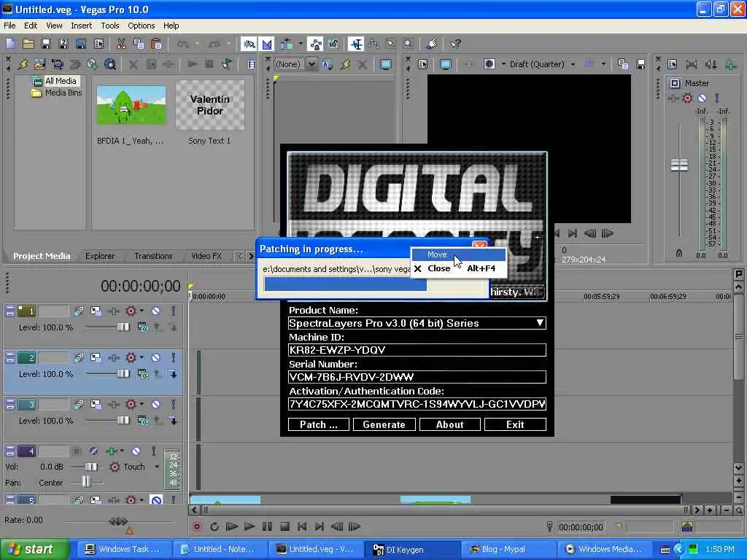
Task: Toggle Automatic Crossfades in main toolbar
Action: (267, 44)
